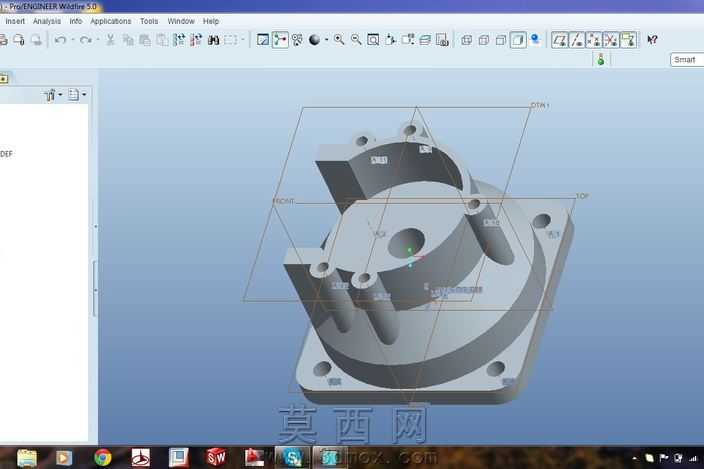Open the Help menu
This screenshot has height=469, width=704.
211,21
